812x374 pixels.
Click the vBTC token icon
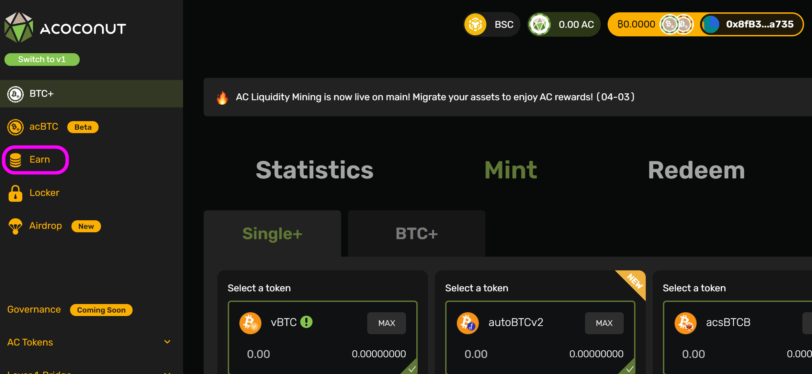click(x=250, y=323)
